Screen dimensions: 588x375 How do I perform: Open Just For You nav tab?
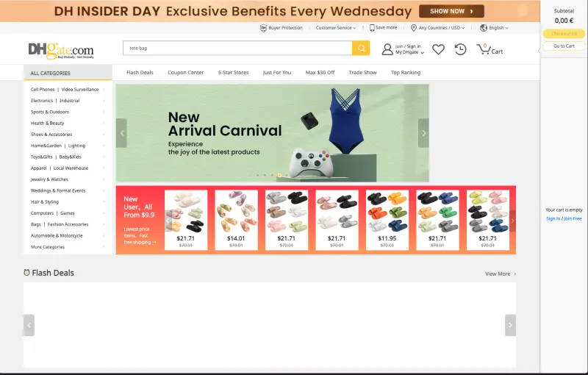click(277, 72)
